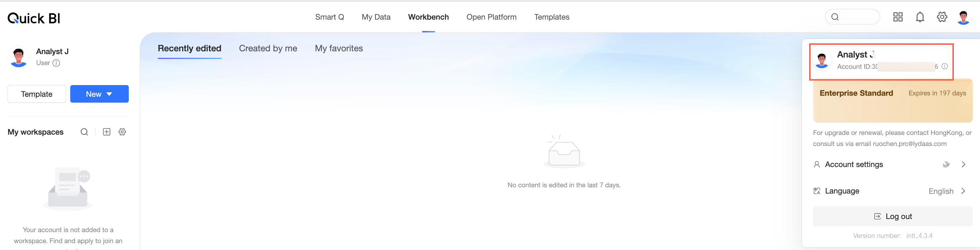
Task: Click info icon next to User role
Action: coord(56,63)
